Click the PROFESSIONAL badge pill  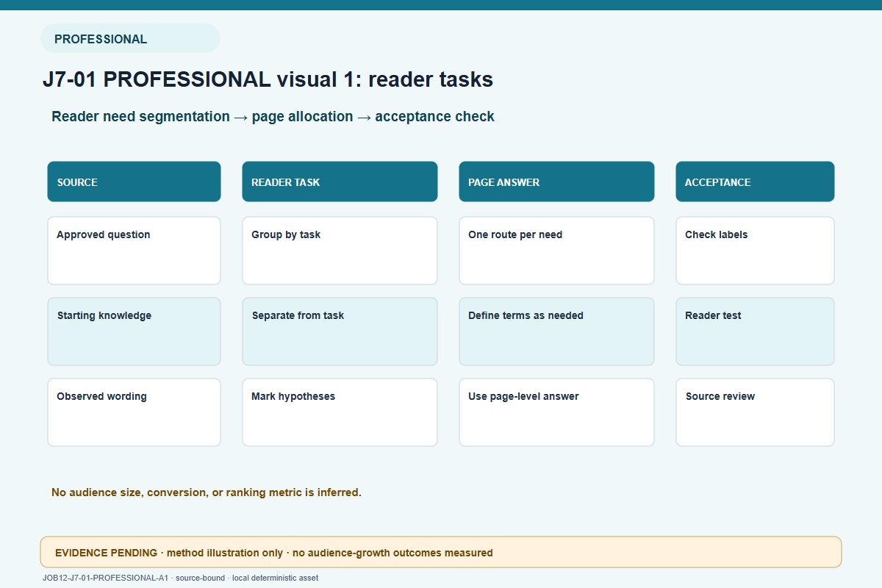click(130, 38)
